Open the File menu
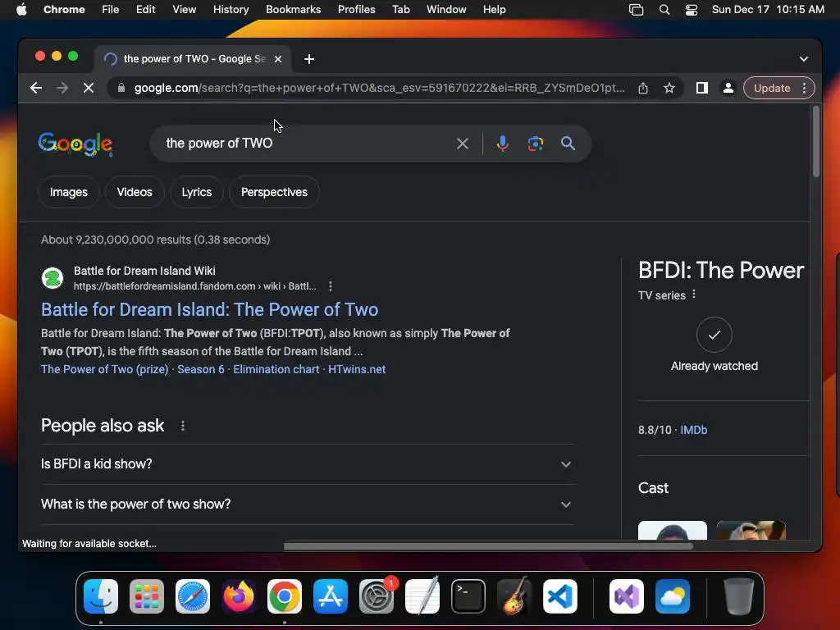The height and width of the screenshot is (630, 840). 111,10
